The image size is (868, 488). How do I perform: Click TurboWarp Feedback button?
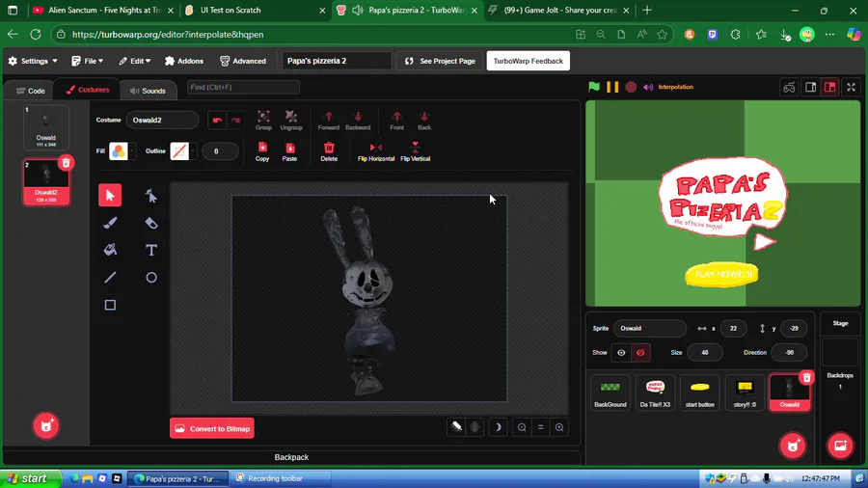click(x=529, y=61)
